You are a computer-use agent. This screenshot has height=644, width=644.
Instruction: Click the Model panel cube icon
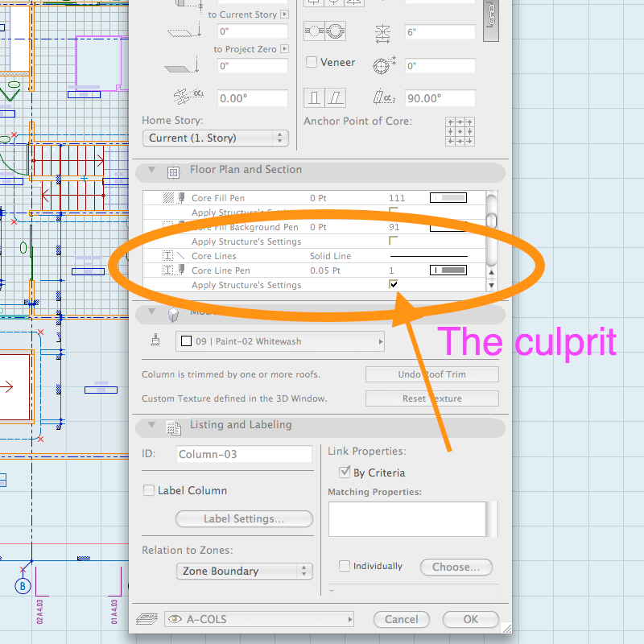[173, 315]
